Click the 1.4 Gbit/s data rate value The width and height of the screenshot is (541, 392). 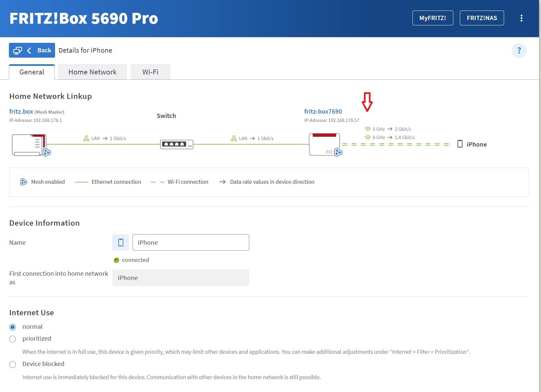coord(405,137)
